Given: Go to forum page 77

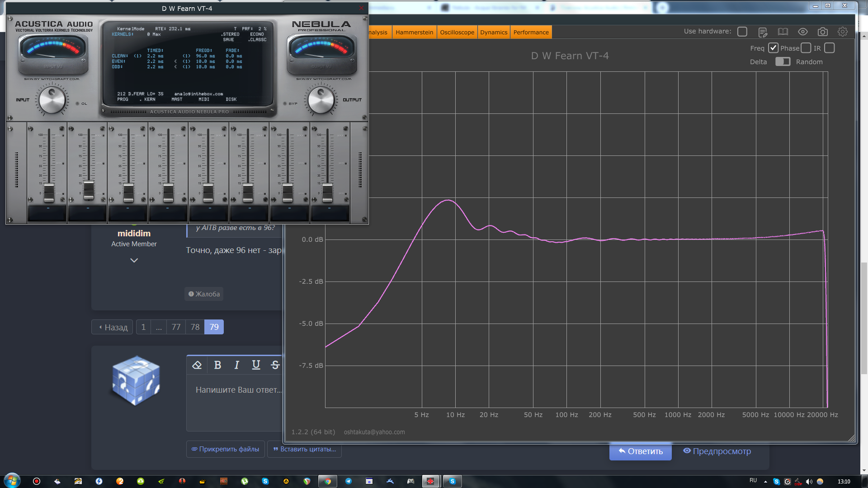Looking at the screenshot, I should tap(176, 327).
